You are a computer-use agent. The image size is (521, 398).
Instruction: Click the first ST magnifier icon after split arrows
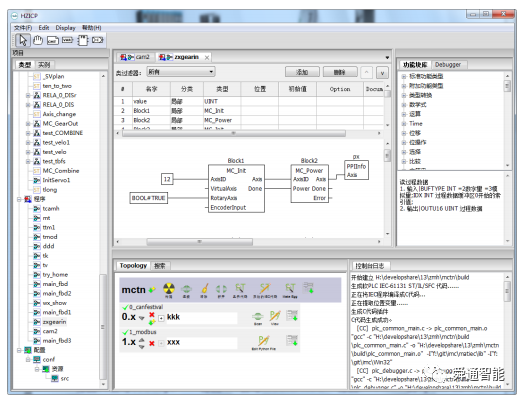[240, 289]
